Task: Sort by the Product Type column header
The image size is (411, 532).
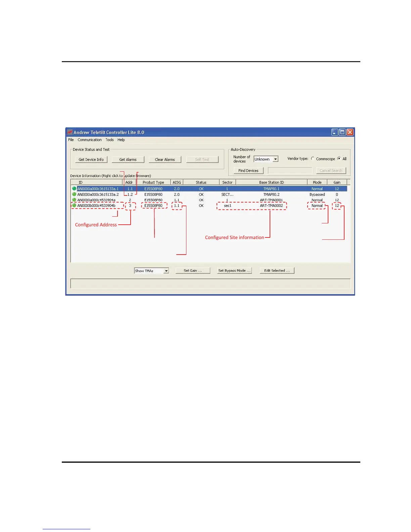Action: 153,182
